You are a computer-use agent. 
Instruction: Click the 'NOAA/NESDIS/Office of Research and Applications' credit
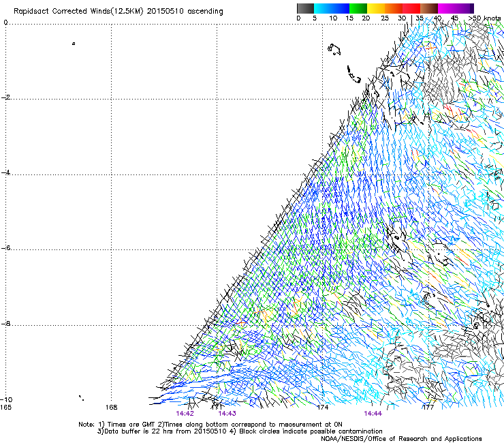click(x=401, y=439)
